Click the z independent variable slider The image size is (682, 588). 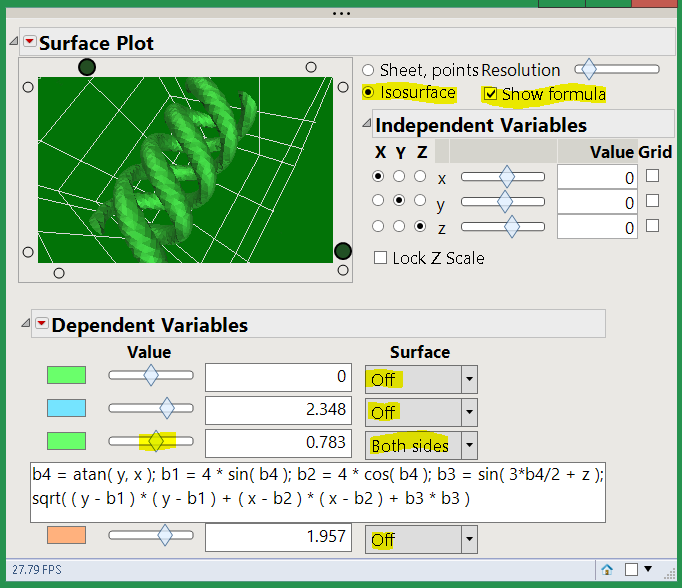[x=503, y=227]
